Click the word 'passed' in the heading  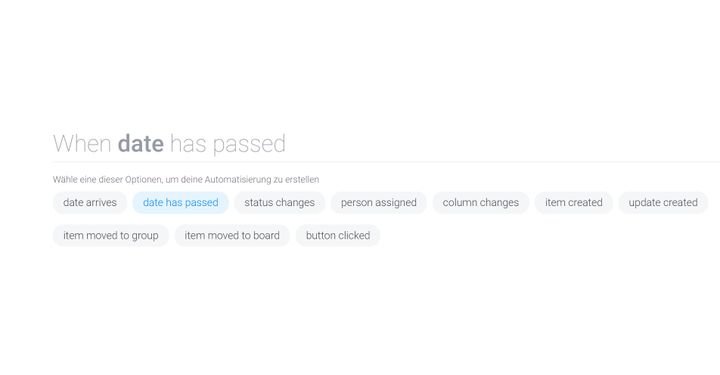[x=249, y=144]
